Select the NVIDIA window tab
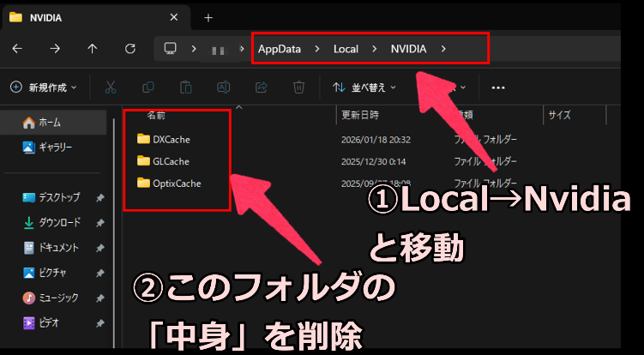Image resolution: width=644 pixels, height=355 pixels. tap(86, 17)
